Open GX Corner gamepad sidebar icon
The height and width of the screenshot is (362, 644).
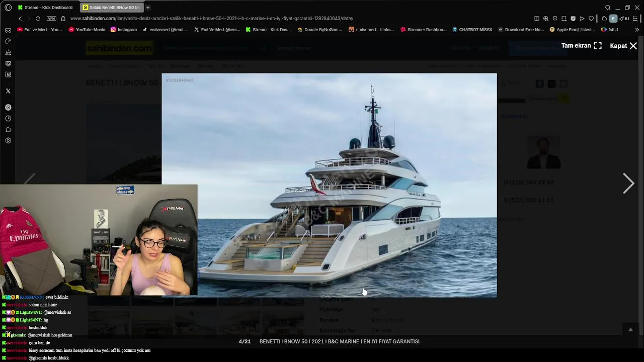pos(8,30)
